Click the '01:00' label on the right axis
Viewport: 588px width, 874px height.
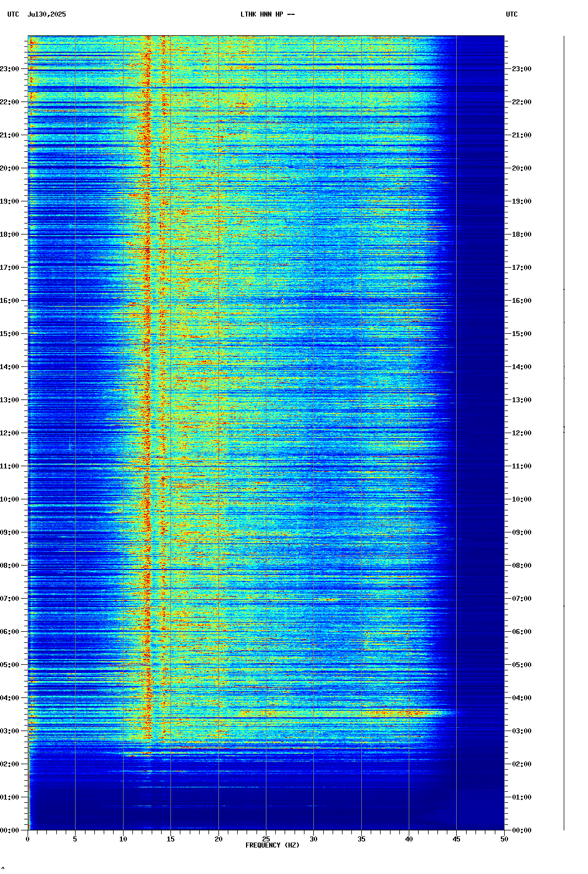pyautogui.click(x=522, y=797)
